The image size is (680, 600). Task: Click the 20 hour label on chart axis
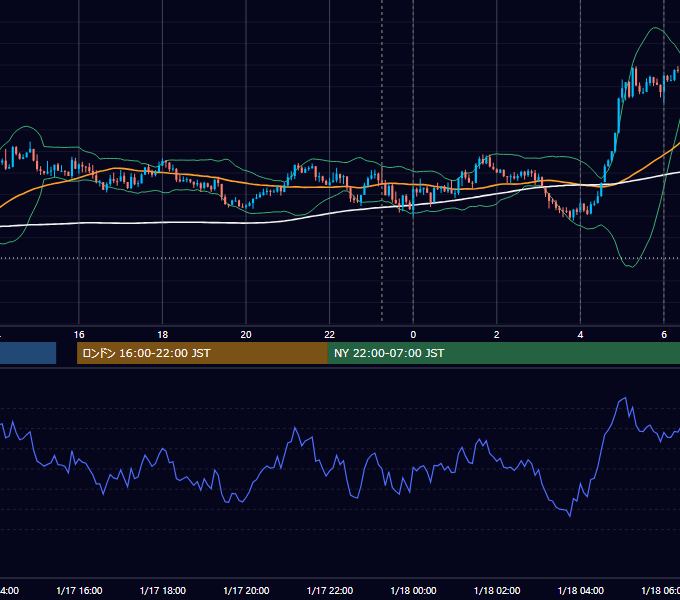(x=246, y=335)
